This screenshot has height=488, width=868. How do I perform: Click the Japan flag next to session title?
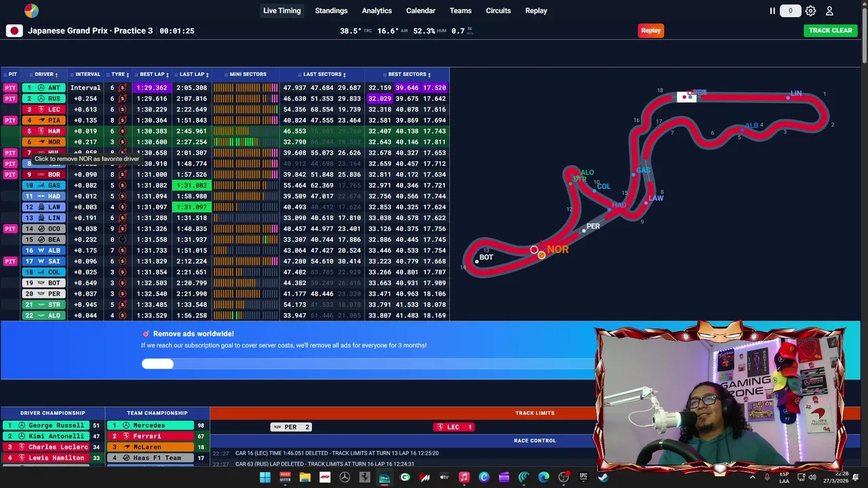14,30
